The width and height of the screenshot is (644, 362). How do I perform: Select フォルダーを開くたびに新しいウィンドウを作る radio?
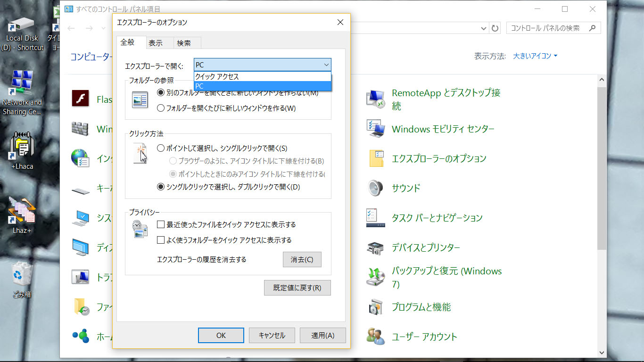(161, 108)
